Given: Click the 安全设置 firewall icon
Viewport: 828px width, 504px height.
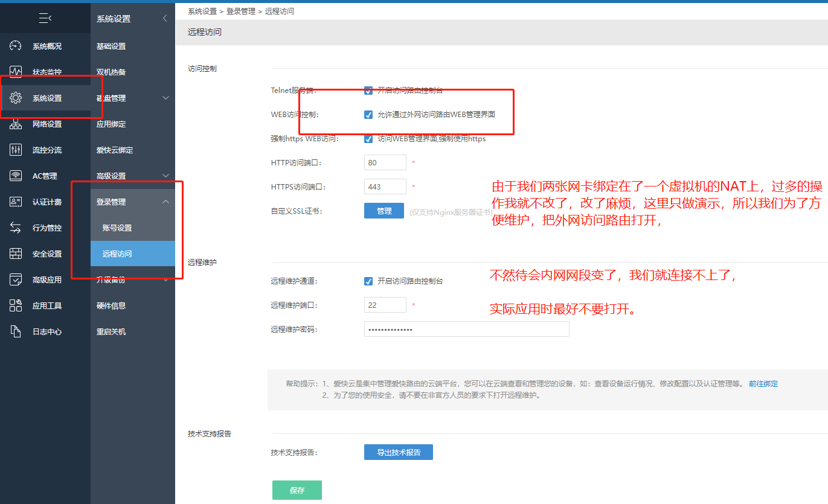Looking at the screenshot, I should 16,254.
